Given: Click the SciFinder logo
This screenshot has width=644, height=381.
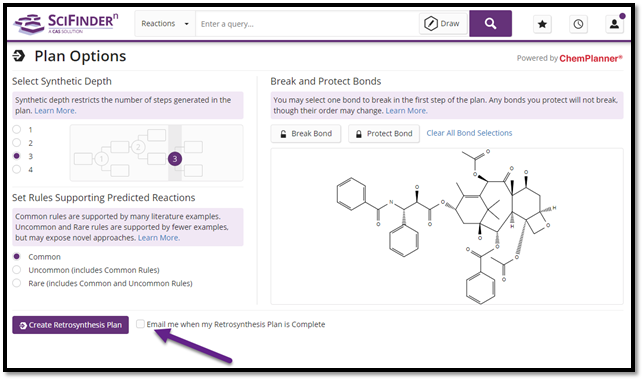Looking at the screenshot, I should [x=66, y=23].
